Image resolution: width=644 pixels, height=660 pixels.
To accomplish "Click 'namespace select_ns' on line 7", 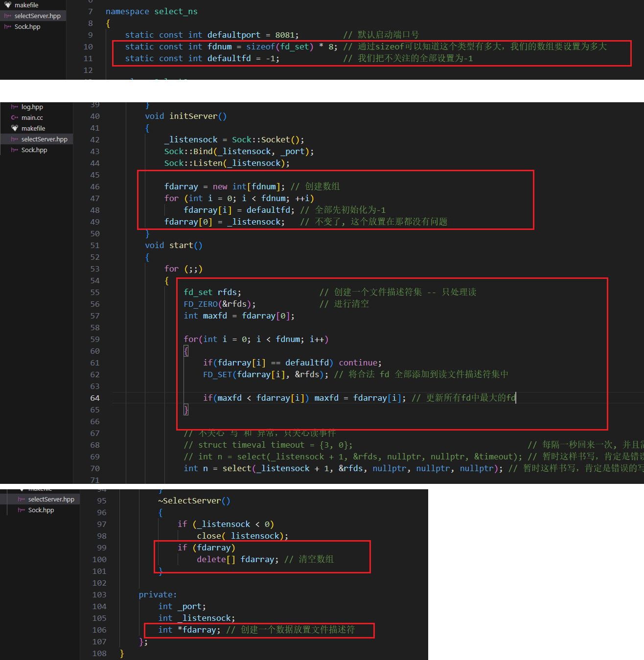I will click(152, 11).
